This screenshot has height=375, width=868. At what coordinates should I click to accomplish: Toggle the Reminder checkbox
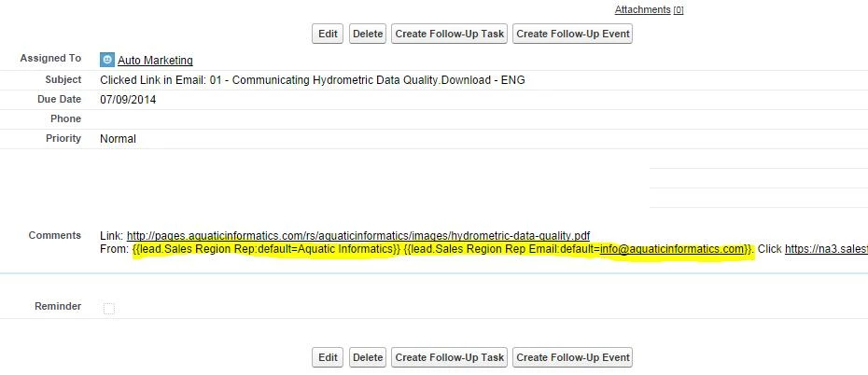pyautogui.click(x=109, y=309)
